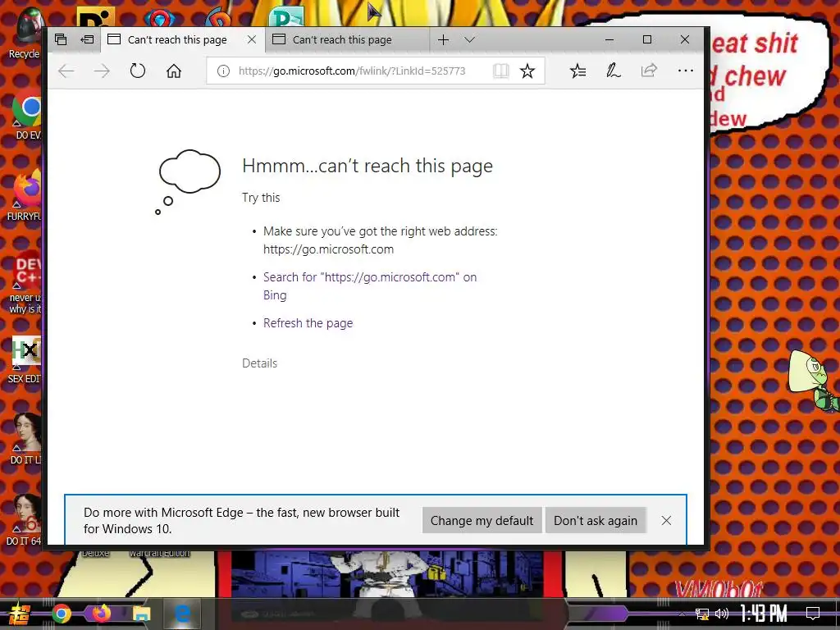840x630 pixels.
Task: Launch Firefox from the taskbar
Action: 101,614
